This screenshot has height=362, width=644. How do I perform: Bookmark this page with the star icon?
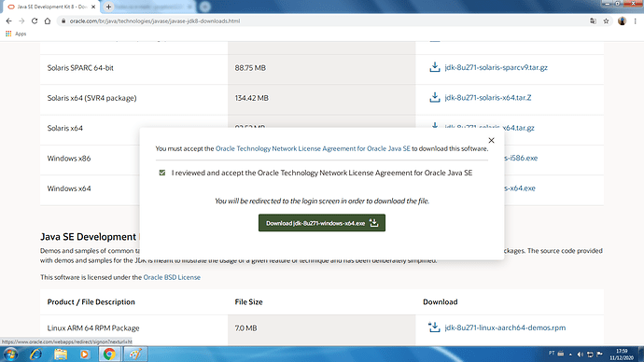point(606,21)
